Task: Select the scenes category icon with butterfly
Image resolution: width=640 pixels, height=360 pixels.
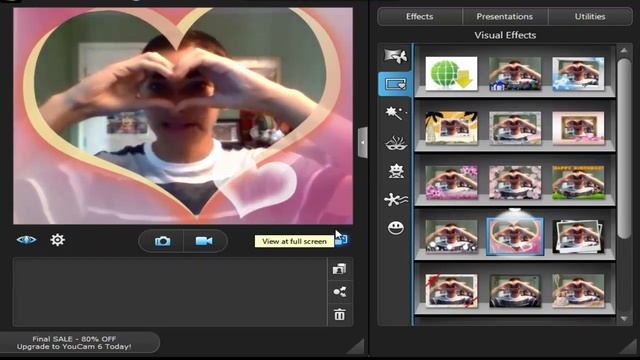Action: point(395,56)
